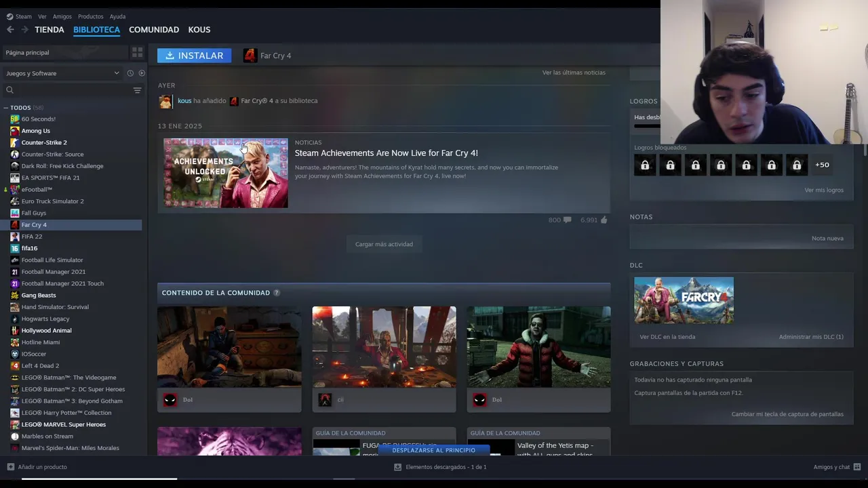Screen dimensions: 868x488
Task: Open Far Cry 4 DLC thumbnail
Action: (684, 300)
